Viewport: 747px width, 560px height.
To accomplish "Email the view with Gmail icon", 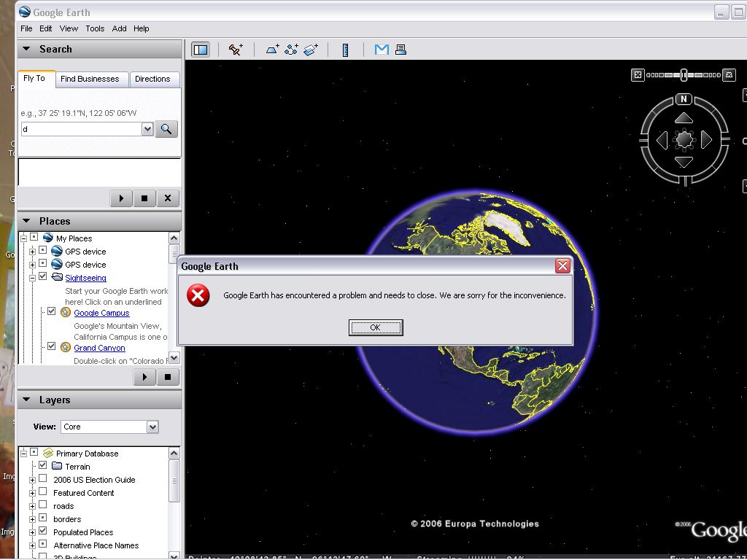I will [382, 50].
